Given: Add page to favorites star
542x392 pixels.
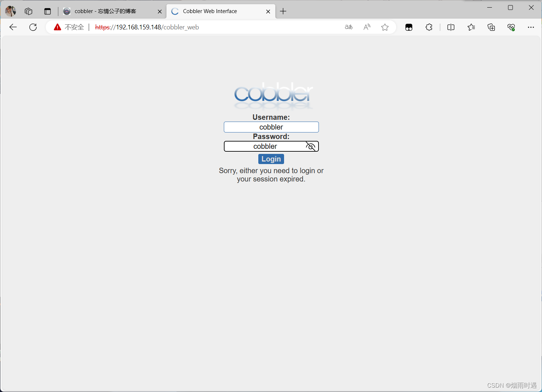Looking at the screenshot, I should (385, 27).
